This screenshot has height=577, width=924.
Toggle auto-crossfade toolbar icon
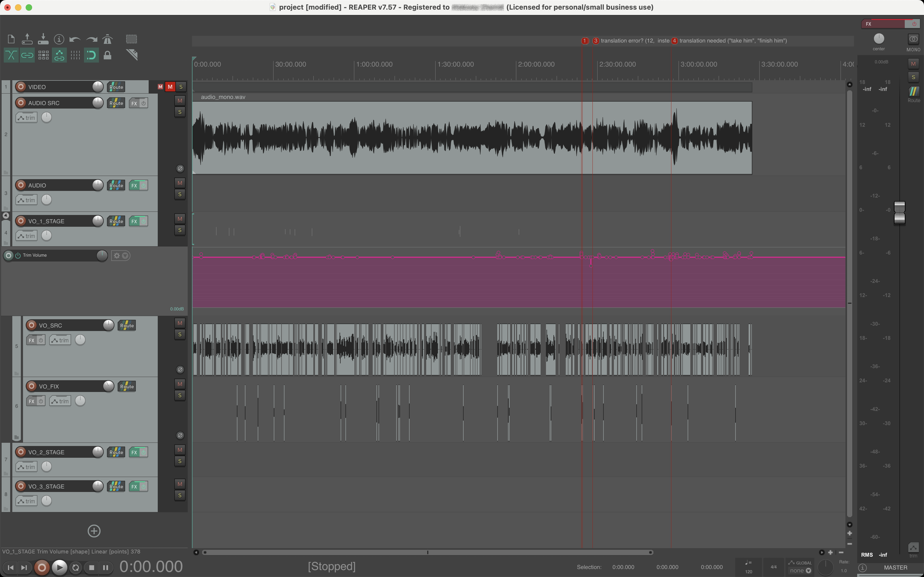point(11,55)
